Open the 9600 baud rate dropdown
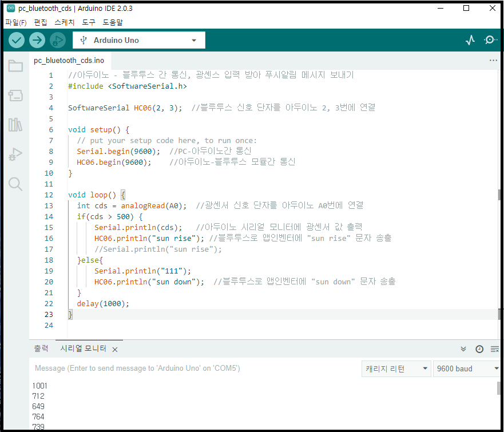 [x=468, y=368]
